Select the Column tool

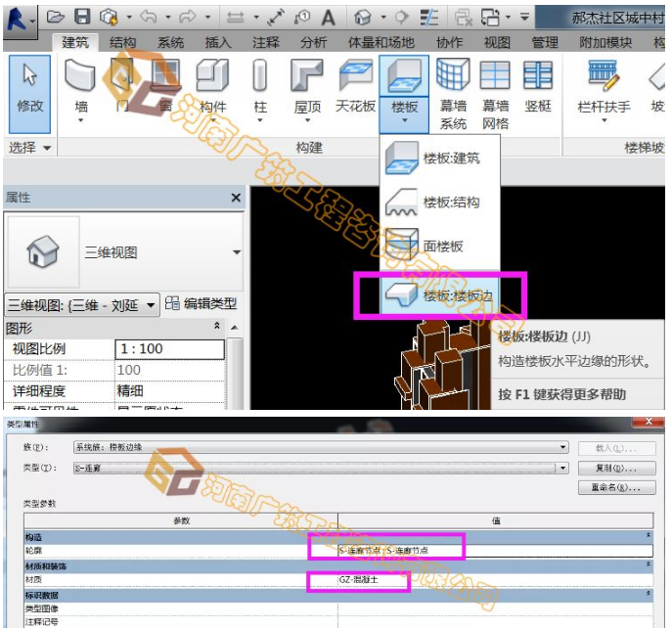[260, 88]
